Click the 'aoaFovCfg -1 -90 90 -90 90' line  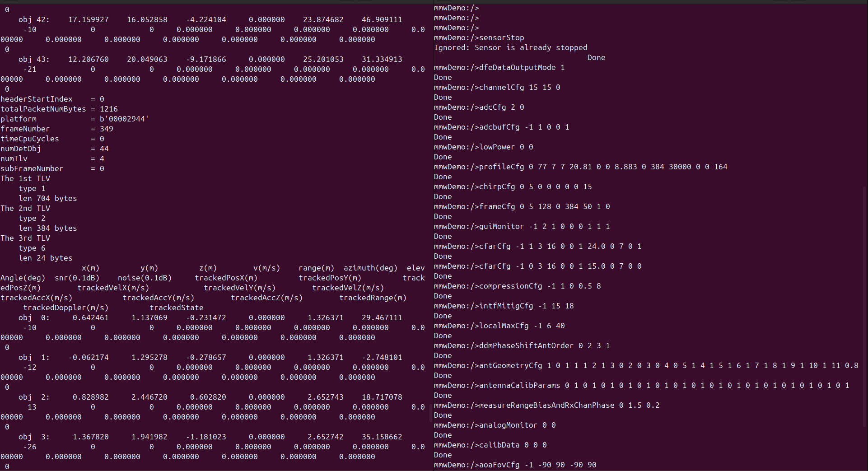click(x=515, y=465)
